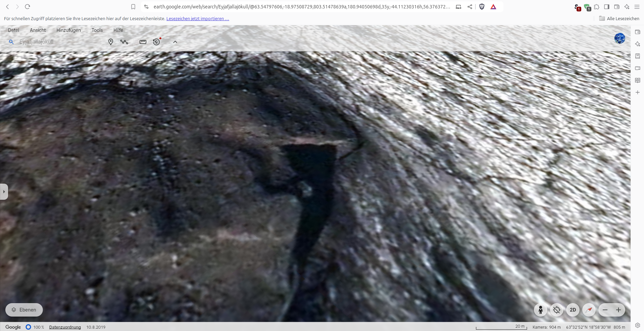Open 'Alle Lesezeichen' folder
Viewport: 644px width, 331px height.
(619, 18)
